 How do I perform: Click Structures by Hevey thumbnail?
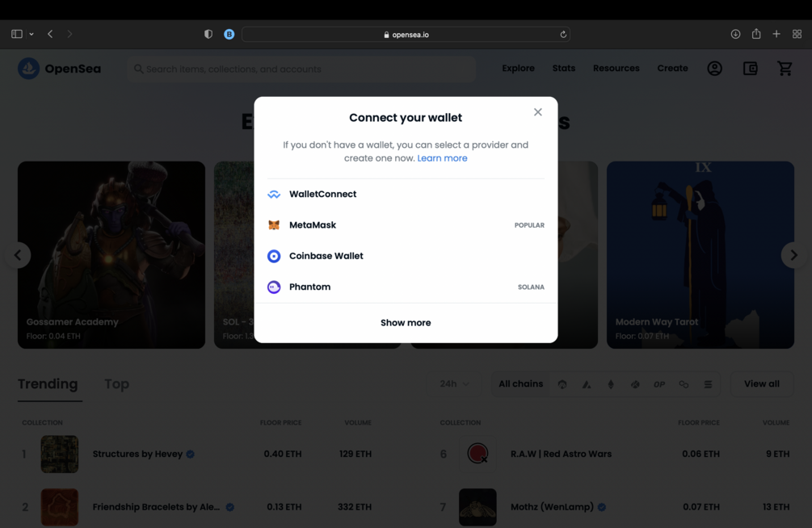(x=60, y=454)
